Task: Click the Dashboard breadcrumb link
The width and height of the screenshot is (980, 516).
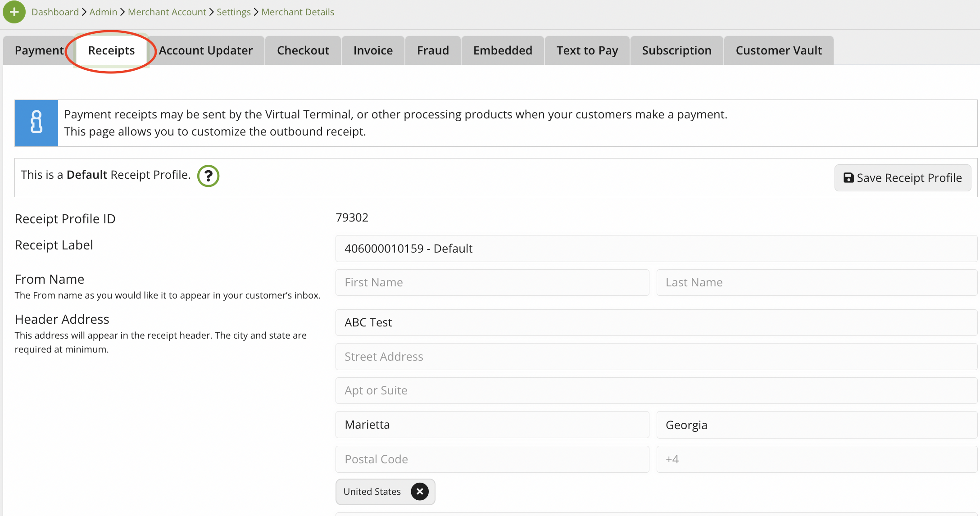Action: 55,12
